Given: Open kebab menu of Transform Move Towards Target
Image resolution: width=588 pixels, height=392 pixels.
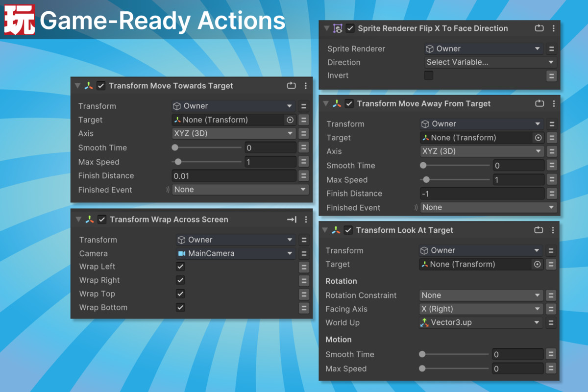Looking at the screenshot, I should [x=306, y=86].
